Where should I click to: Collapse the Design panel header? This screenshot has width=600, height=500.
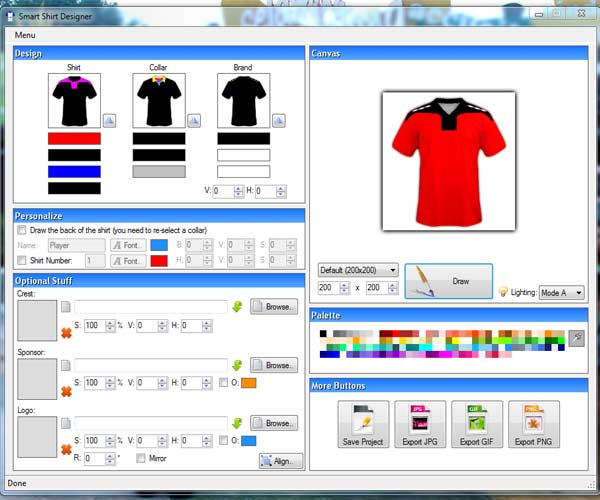tap(296, 53)
